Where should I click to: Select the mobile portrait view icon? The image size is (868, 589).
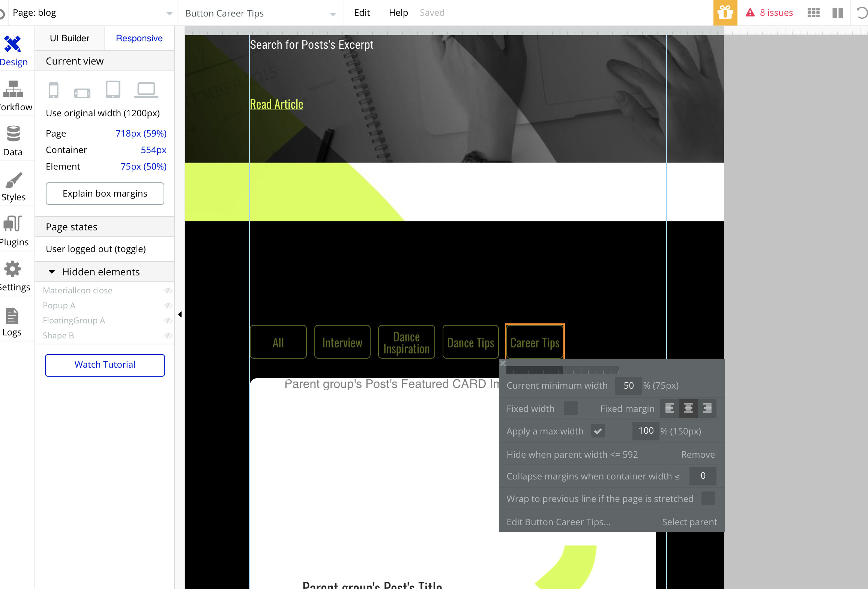pos(54,90)
